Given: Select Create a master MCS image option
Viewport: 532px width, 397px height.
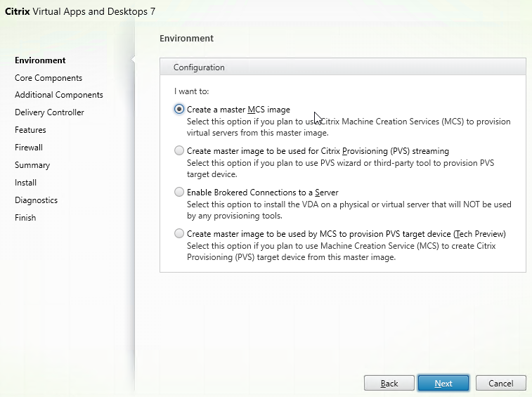Looking at the screenshot, I should pos(179,109).
